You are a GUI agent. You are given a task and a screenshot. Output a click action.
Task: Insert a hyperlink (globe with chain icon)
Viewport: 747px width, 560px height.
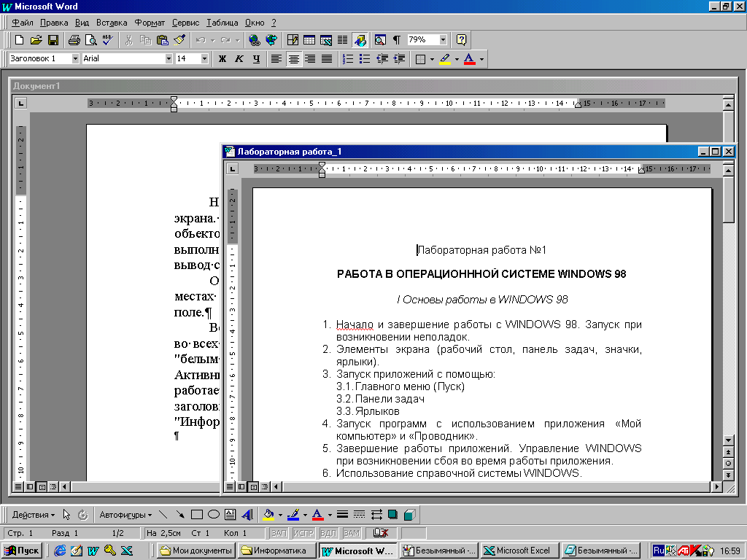tap(255, 40)
